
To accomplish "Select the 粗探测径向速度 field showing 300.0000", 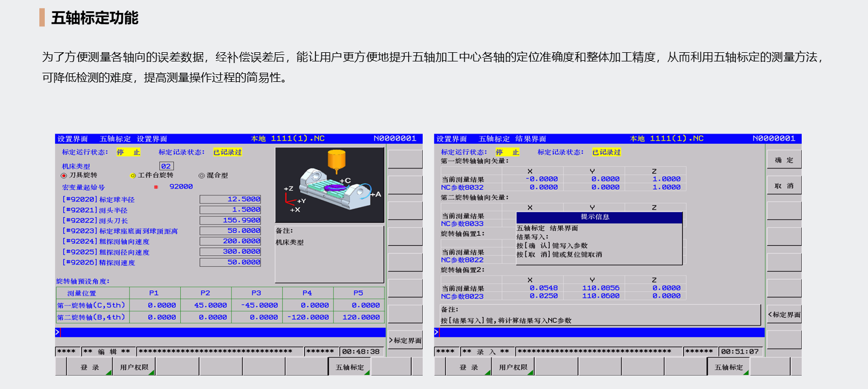I will [x=230, y=252].
